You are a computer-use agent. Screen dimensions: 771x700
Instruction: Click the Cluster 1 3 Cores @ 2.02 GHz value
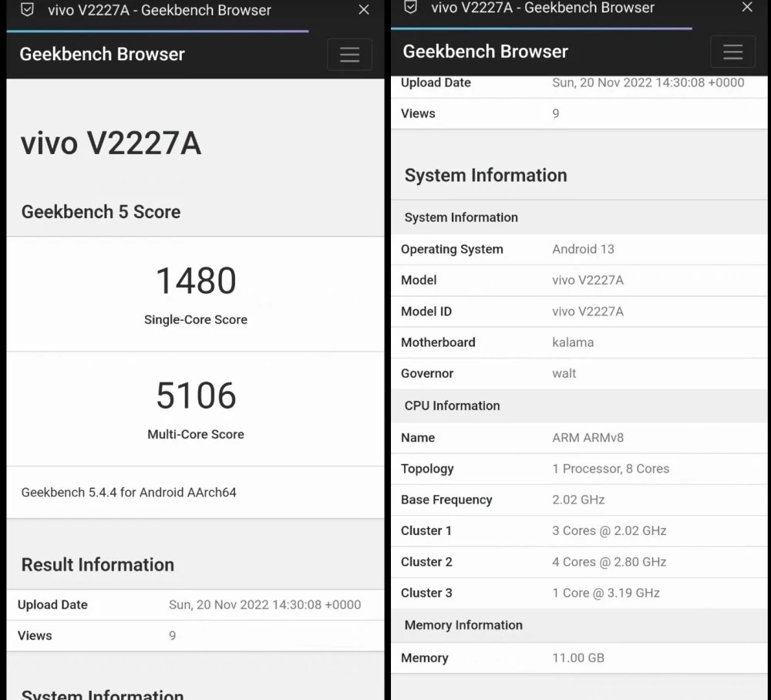(x=609, y=531)
